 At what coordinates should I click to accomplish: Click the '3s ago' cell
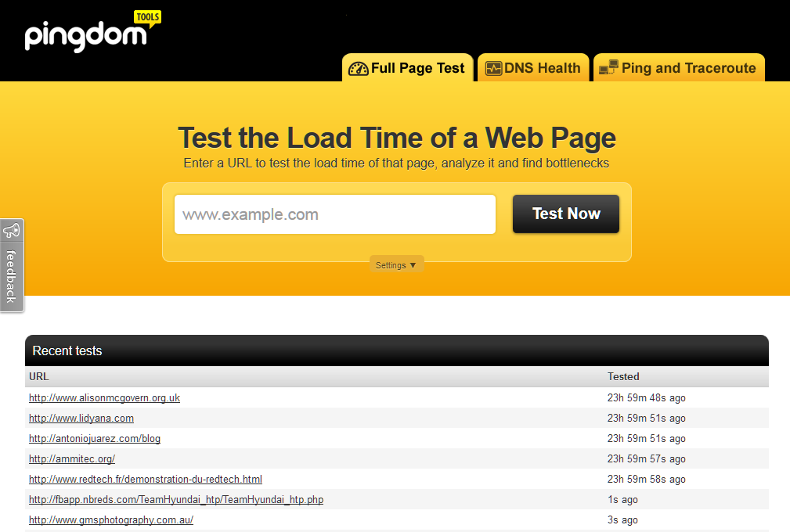pos(622,520)
